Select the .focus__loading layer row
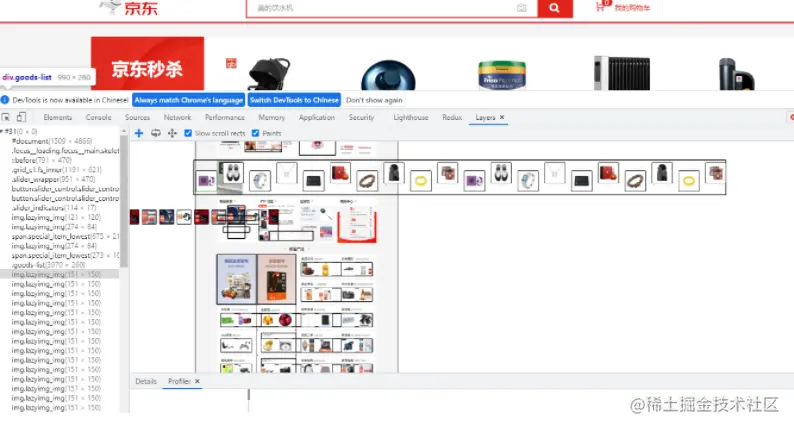The width and height of the screenshot is (794, 429). click(x=60, y=150)
